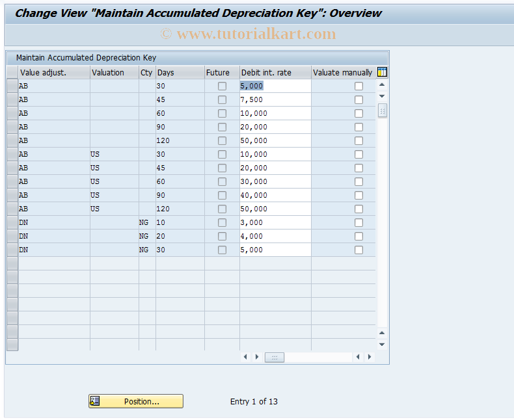Image resolution: width=514 pixels, height=420 pixels.
Task: Select the Debit int. rate field showing 40,000
Action: tap(275, 195)
